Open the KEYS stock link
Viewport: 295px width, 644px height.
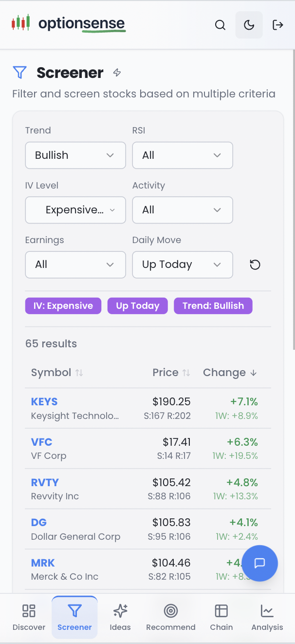[44, 402]
